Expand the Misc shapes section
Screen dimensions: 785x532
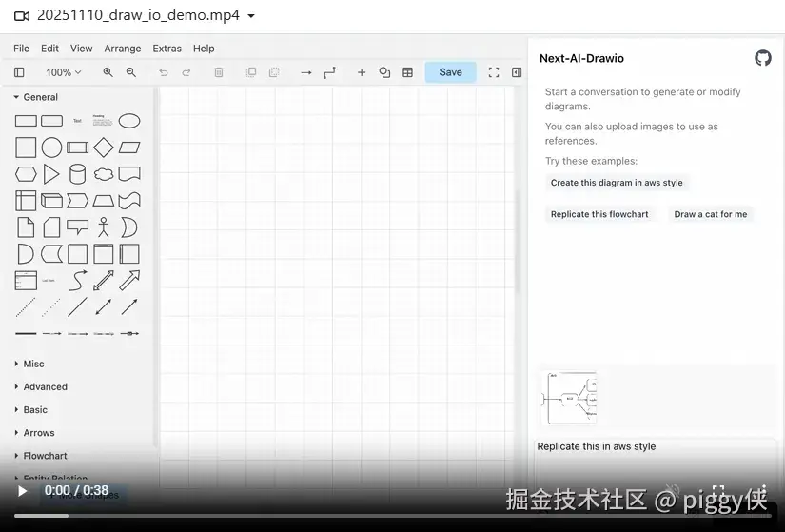(x=29, y=364)
